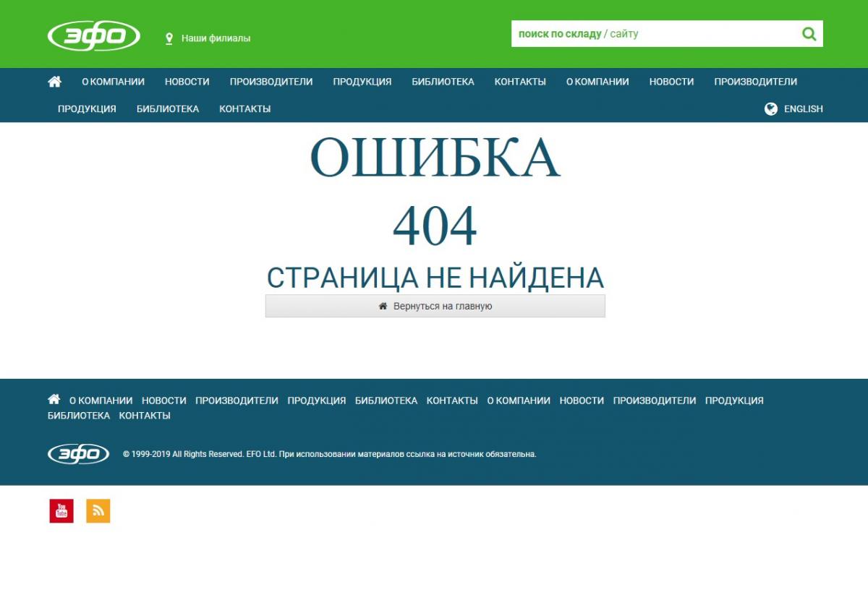
Task: Click the EFO logo in the green header
Action: pos(94,36)
